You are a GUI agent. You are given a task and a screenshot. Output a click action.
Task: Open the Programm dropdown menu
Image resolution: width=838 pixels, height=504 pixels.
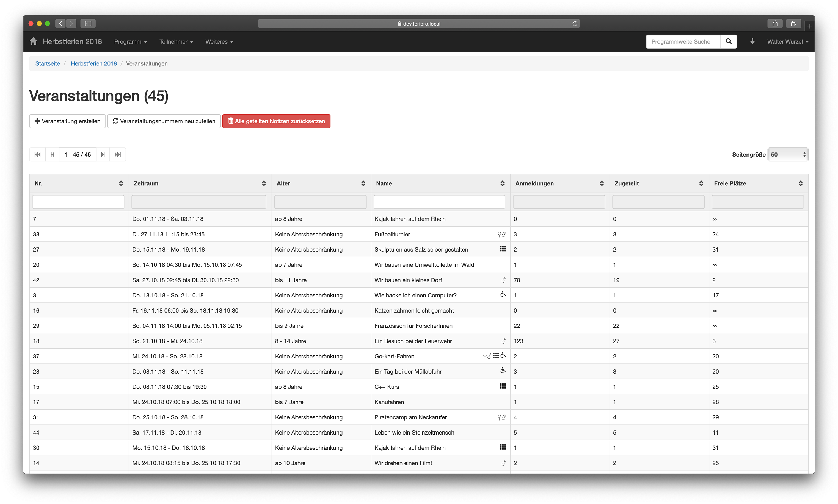[x=131, y=41]
